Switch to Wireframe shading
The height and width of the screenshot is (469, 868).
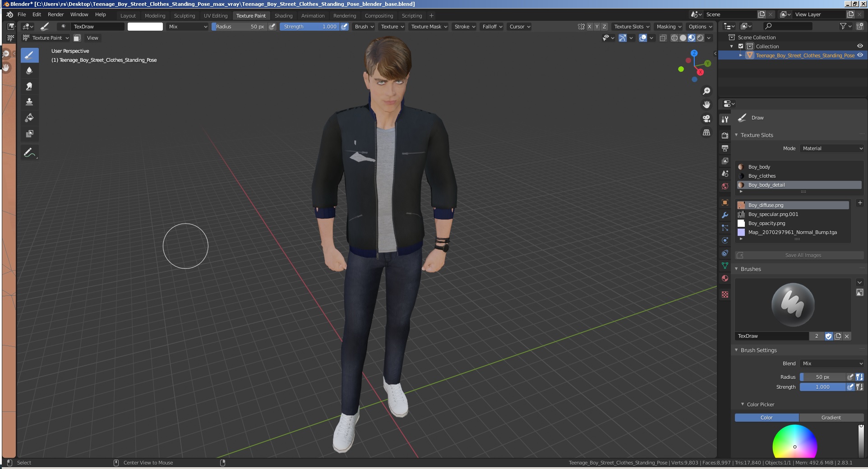674,38
